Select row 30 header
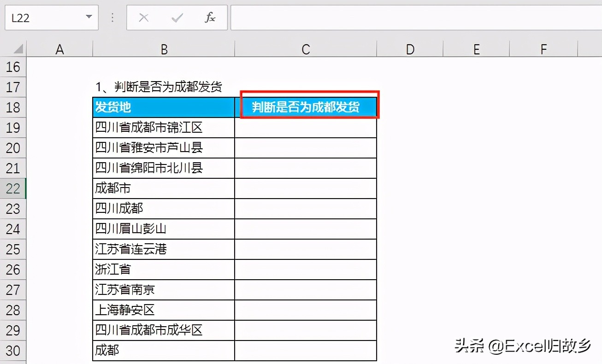The image size is (602, 364). (x=13, y=351)
